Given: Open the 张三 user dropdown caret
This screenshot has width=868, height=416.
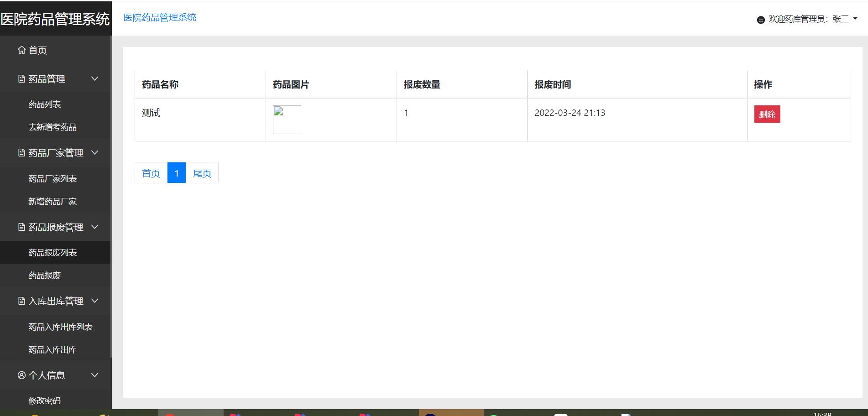Looking at the screenshot, I should [x=855, y=19].
